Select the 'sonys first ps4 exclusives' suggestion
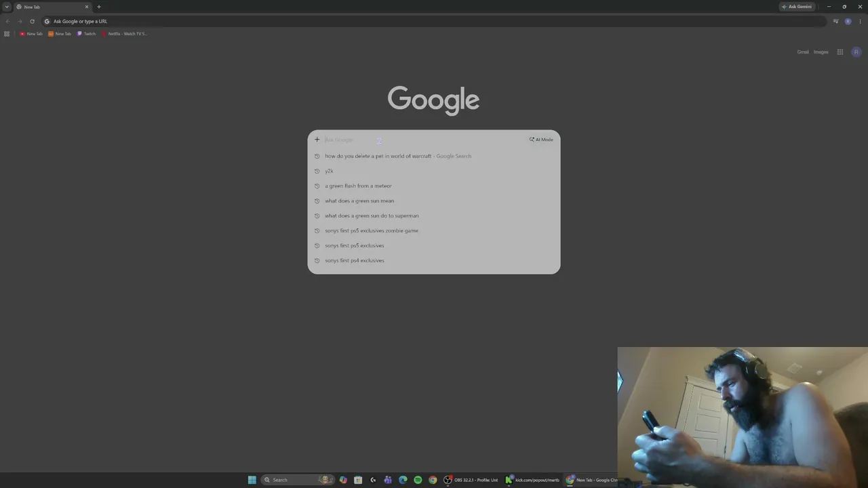The width and height of the screenshot is (868, 488). coord(434,260)
